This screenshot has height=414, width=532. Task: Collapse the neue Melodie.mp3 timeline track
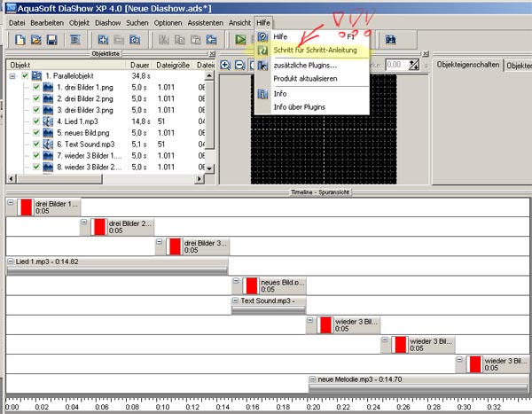[314, 379]
